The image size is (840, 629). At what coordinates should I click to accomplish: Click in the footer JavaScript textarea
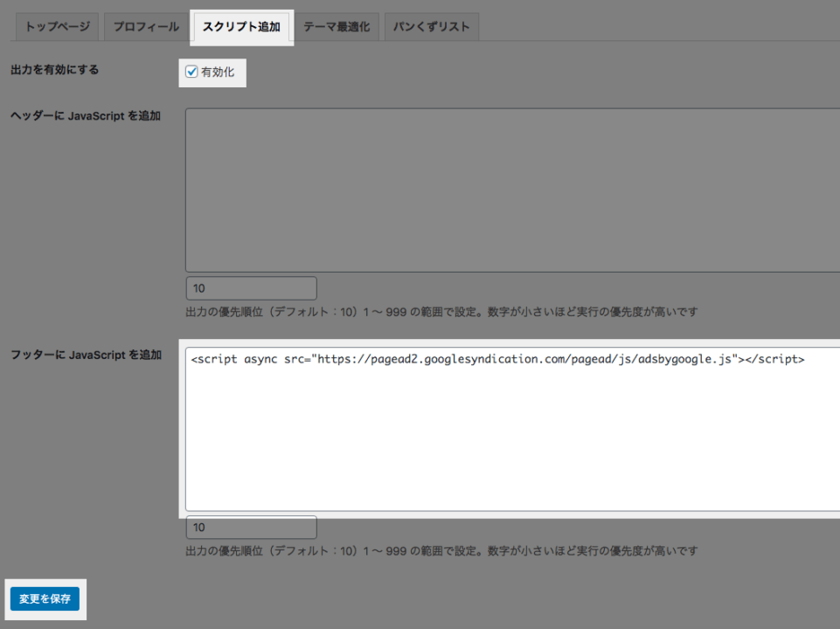click(513, 429)
